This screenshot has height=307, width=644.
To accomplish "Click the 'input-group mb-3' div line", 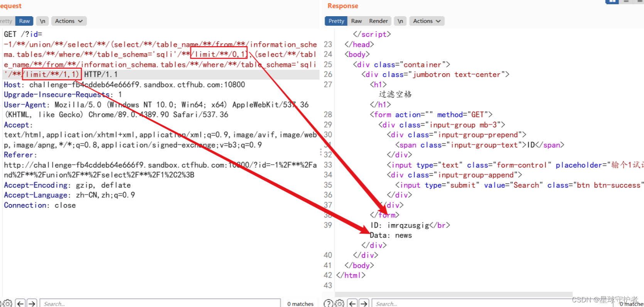I will pos(442,125).
